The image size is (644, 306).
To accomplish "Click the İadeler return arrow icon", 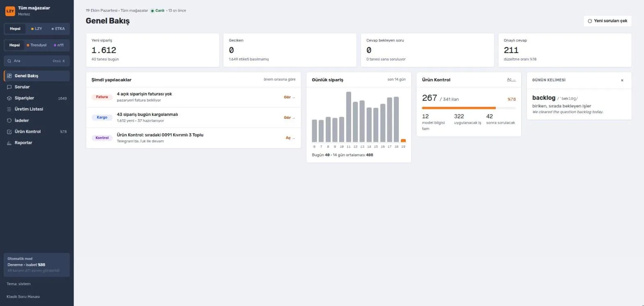I will (x=9, y=121).
